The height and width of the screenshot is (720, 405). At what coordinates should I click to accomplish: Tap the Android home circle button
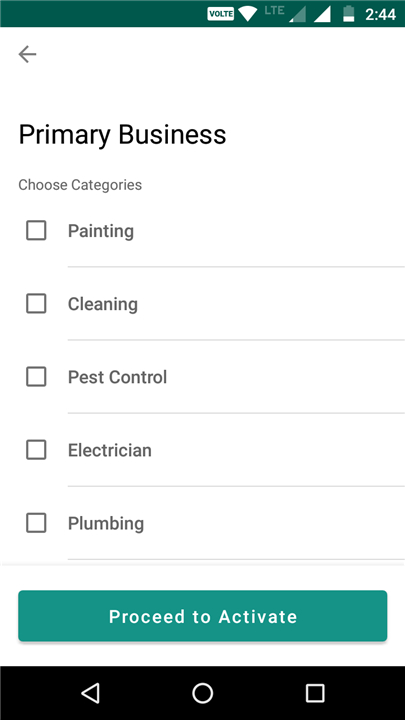click(202, 693)
